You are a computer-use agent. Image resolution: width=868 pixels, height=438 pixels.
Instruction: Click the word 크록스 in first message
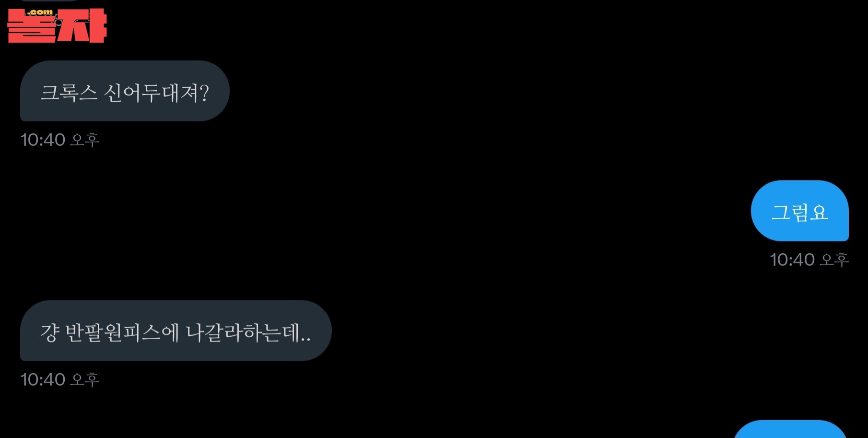click(69, 92)
